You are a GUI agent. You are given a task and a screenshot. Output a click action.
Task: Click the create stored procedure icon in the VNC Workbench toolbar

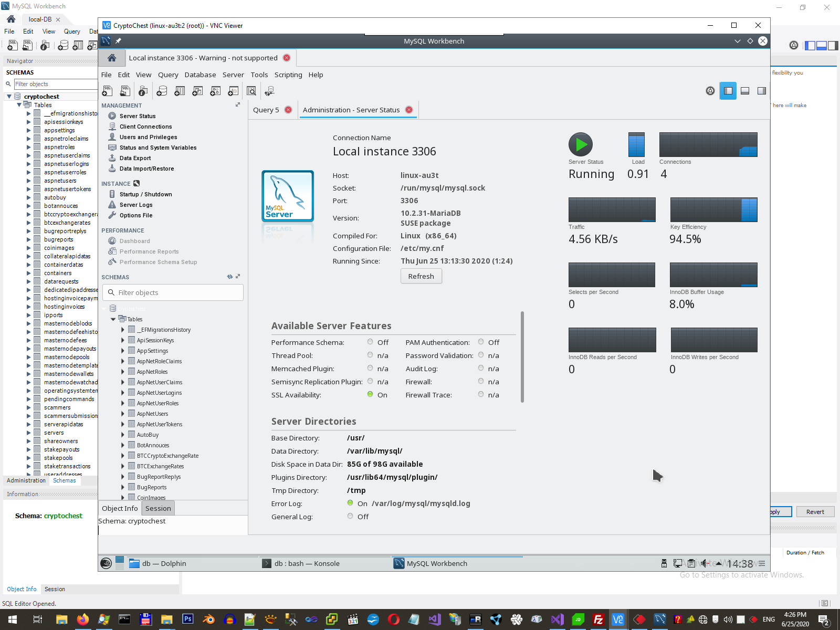(x=215, y=91)
